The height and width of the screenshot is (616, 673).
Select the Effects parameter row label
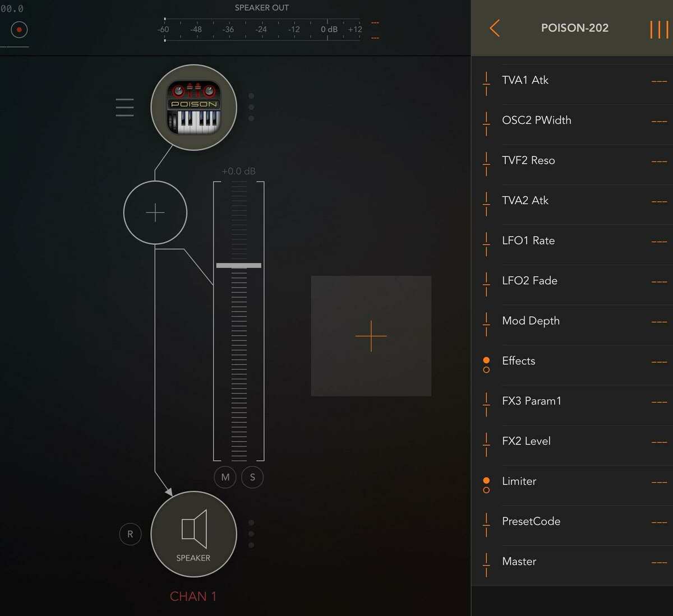tap(519, 361)
